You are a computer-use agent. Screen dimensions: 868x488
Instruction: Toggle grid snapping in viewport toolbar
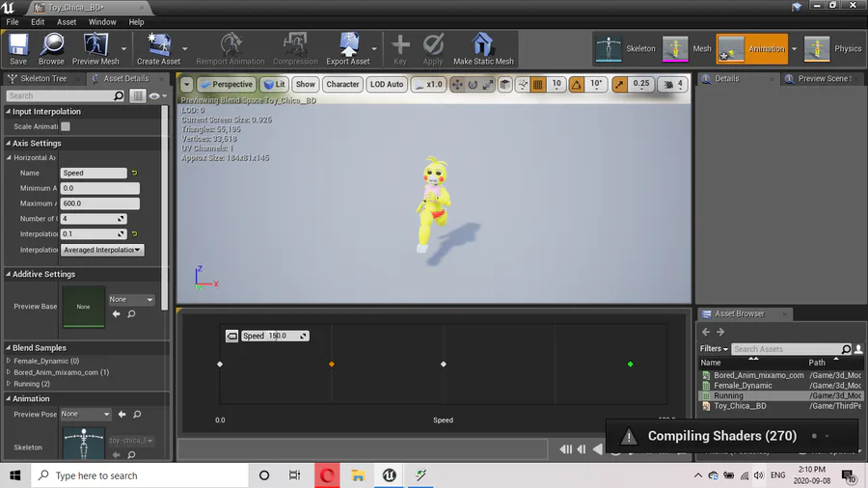[537, 84]
